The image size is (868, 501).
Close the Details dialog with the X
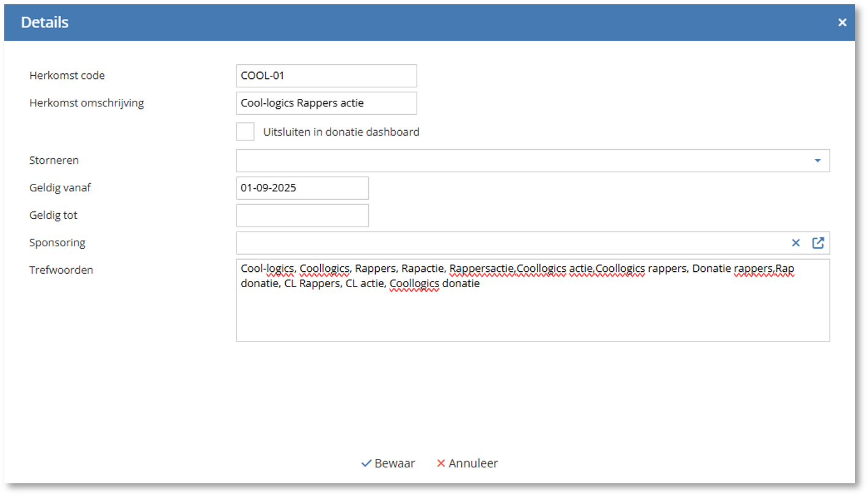tap(842, 23)
